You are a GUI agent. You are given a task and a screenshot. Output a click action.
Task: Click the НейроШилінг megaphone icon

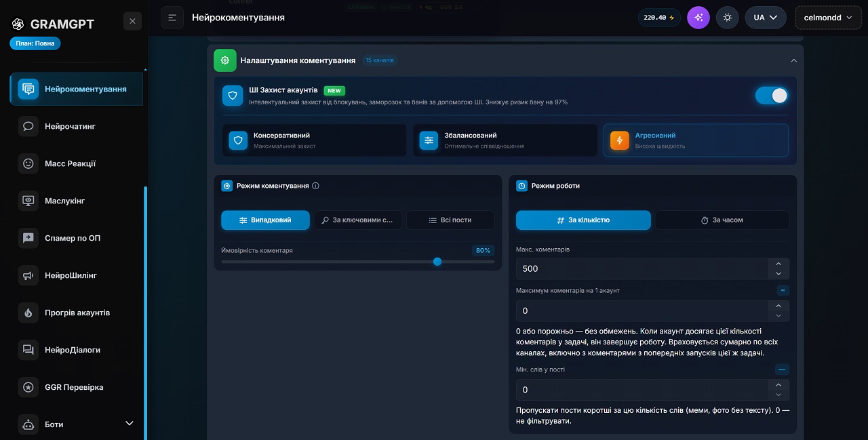tap(28, 275)
